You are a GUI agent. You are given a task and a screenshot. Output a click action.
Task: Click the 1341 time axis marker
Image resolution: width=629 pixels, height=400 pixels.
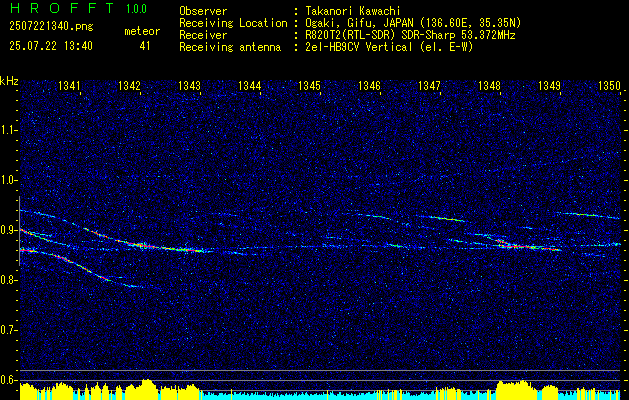69,85
